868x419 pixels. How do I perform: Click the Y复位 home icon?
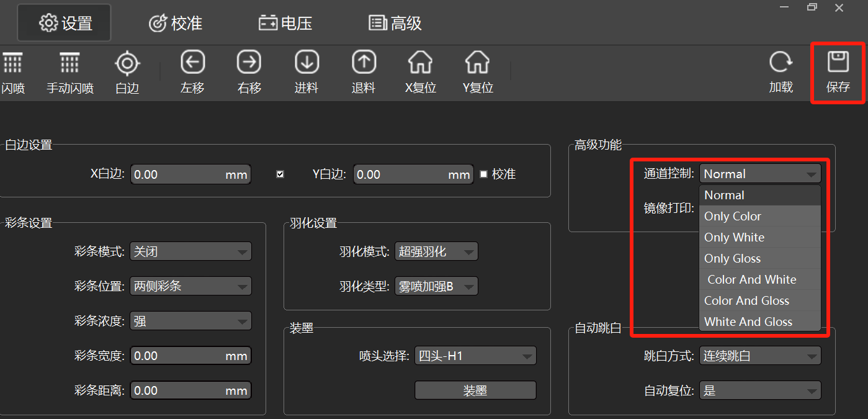477,63
